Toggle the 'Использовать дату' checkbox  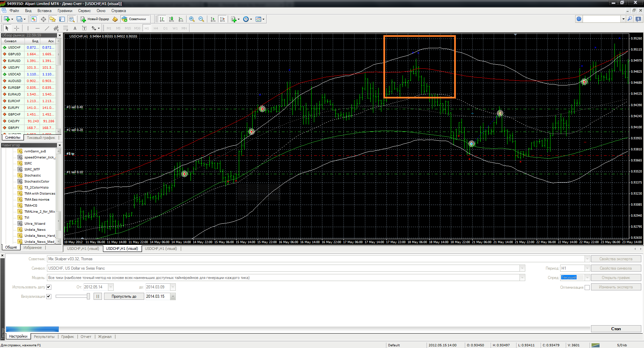[49, 287]
